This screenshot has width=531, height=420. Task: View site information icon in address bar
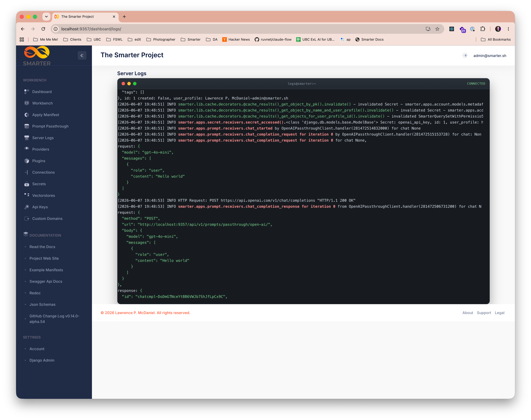tap(56, 29)
